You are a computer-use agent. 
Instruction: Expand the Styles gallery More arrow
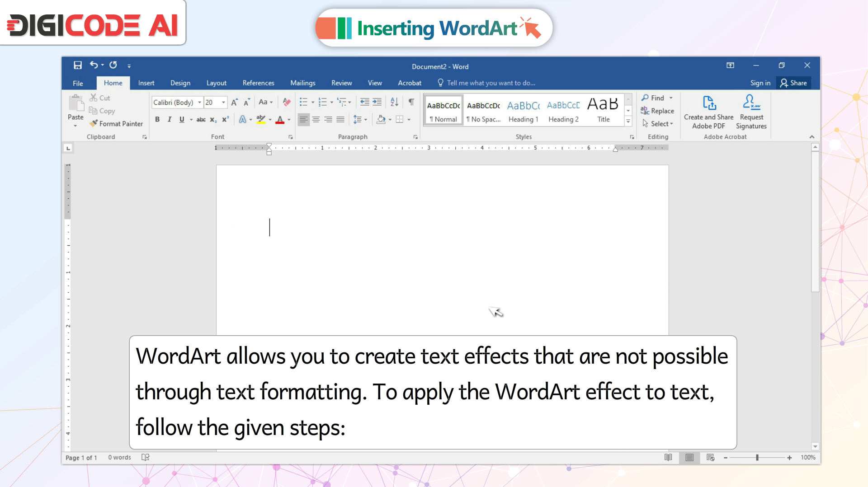628,121
